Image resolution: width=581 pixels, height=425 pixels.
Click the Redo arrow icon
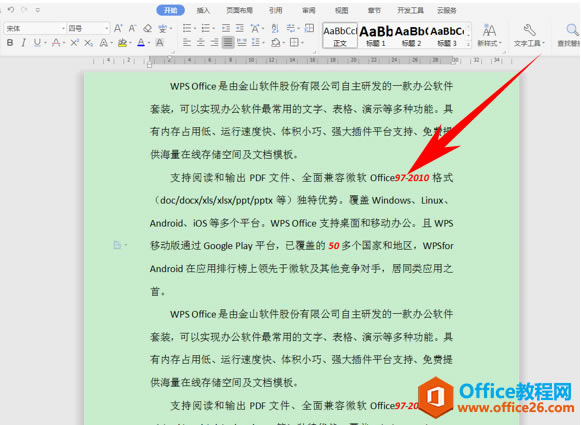coord(24,10)
